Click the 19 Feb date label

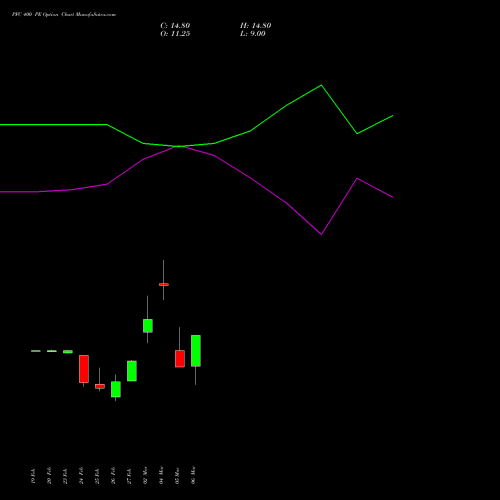33,476
